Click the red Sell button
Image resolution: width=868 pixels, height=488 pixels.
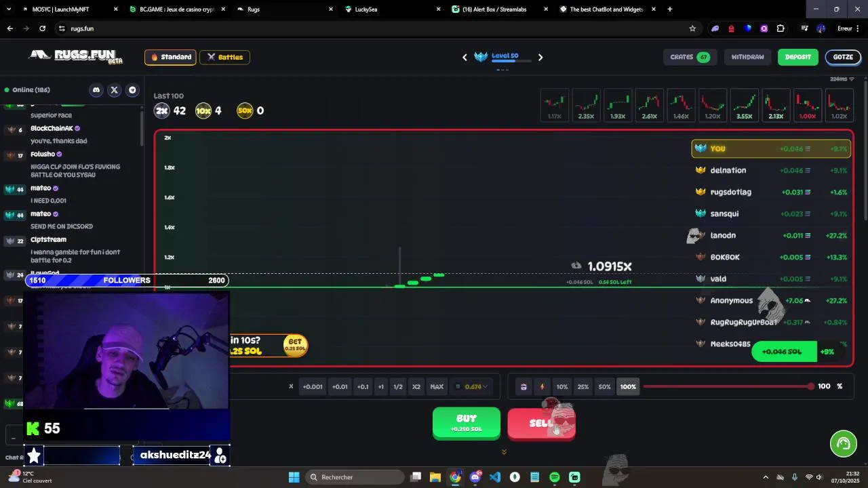click(541, 424)
